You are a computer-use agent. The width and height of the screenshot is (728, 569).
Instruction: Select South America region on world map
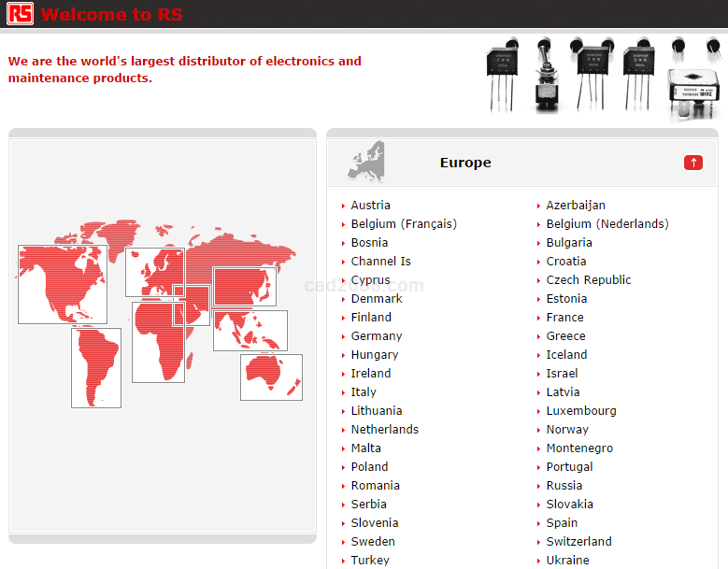pyautogui.click(x=95, y=367)
